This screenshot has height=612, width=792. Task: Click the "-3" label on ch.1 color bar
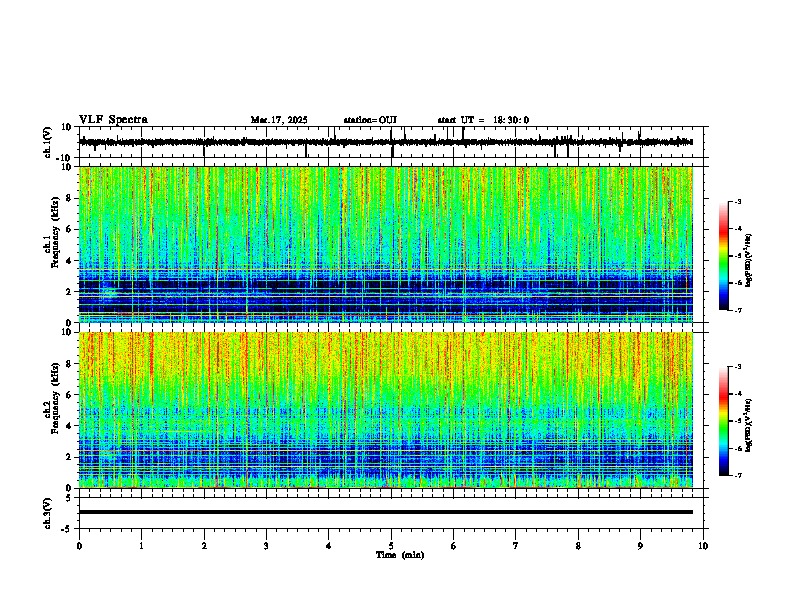tap(738, 201)
